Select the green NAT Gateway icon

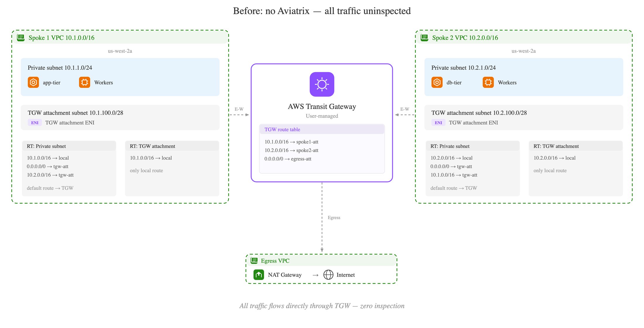point(259,275)
